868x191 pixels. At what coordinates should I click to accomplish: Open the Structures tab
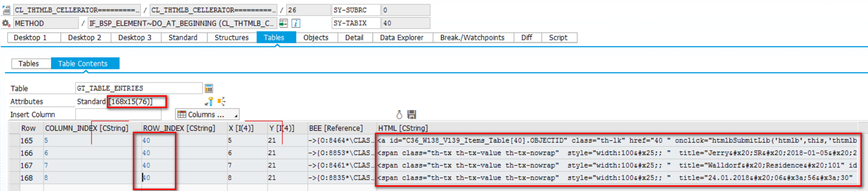232,37
